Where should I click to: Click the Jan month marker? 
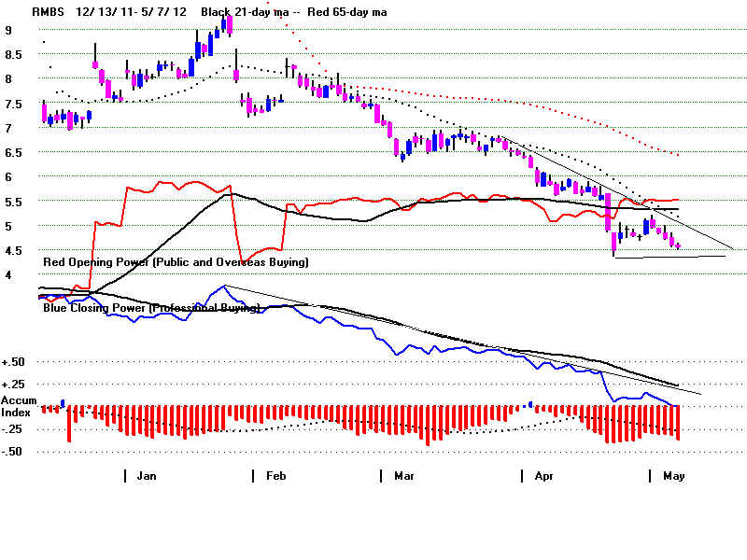click(x=146, y=476)
